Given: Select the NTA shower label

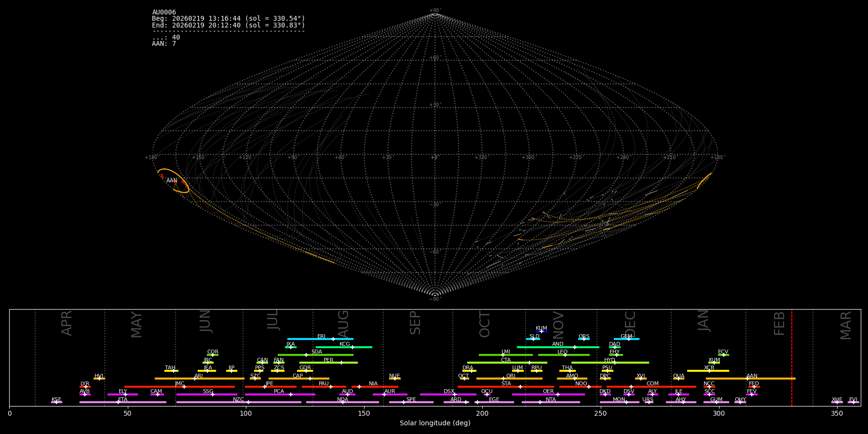Looking at the screenshot, I should pos(551,400).
